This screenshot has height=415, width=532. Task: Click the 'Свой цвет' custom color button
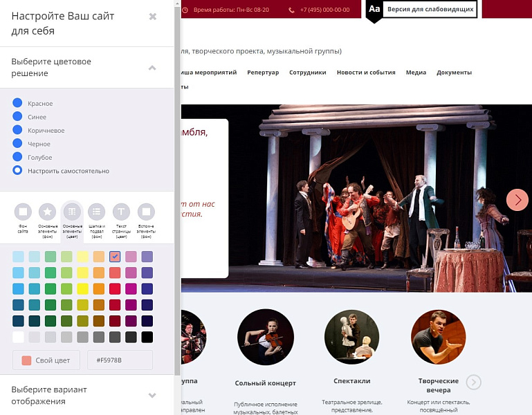(46, 360)
